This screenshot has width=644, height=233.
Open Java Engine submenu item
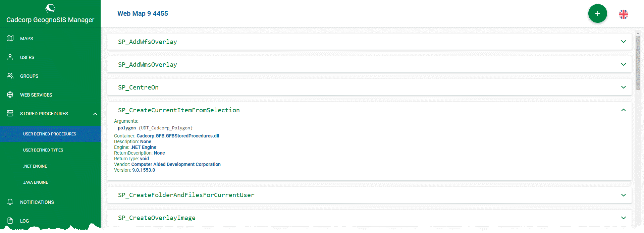point(36,182)
